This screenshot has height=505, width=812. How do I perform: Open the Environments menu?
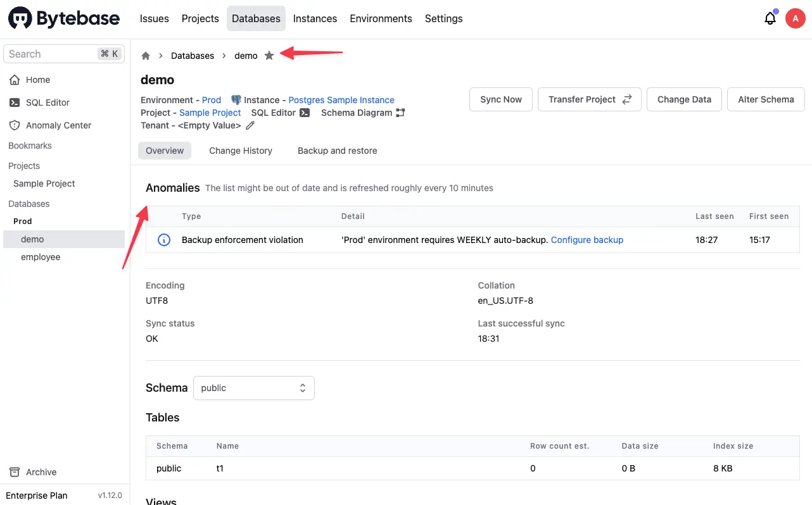pos(381,18)
